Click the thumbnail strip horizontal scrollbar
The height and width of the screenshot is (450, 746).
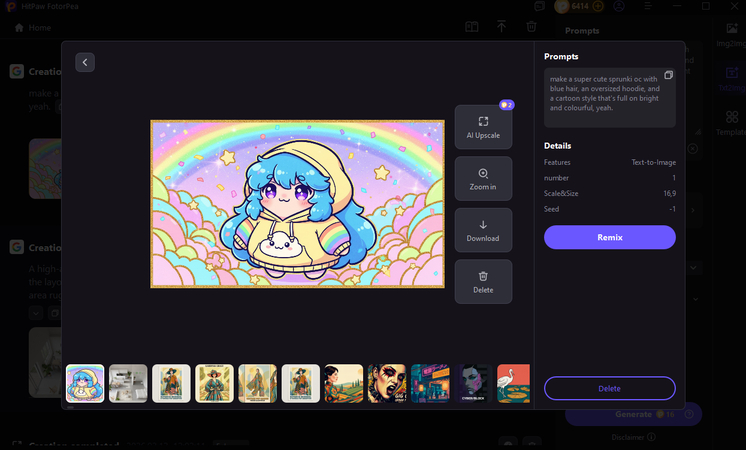(x=70, y=407)
